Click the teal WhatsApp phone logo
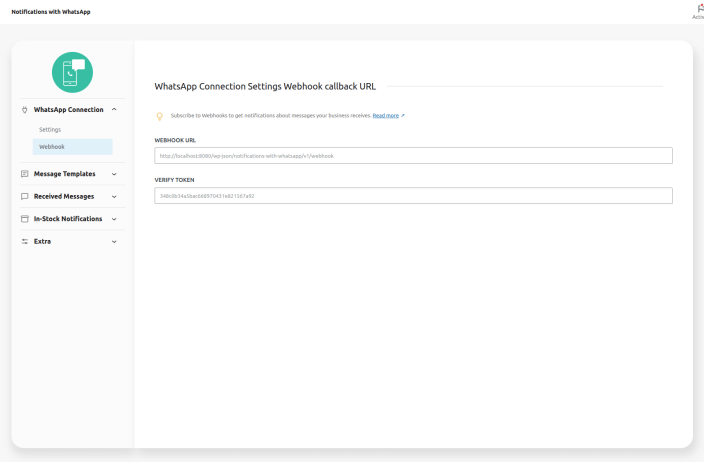Screen dimensions: 704x462 coord(72,72)
